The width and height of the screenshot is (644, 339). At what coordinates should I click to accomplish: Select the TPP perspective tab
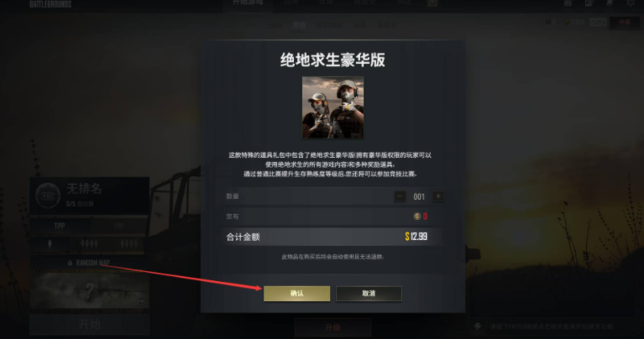(x=60, y=226)
